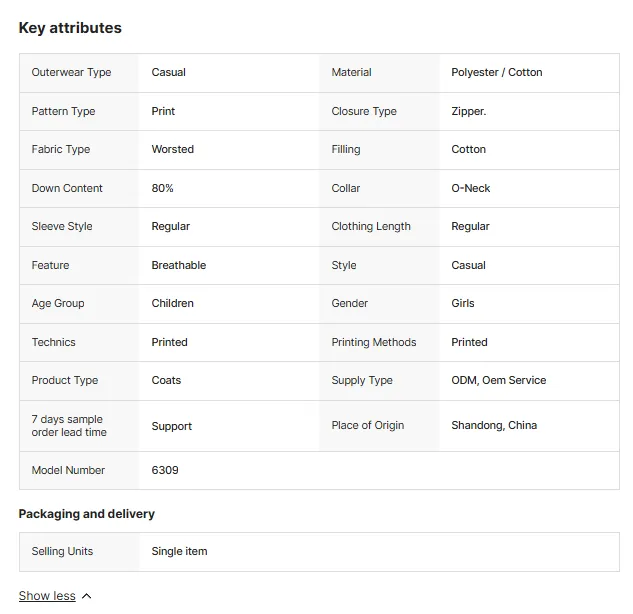Click the Worsted fabric type value

tap(172, 149)
